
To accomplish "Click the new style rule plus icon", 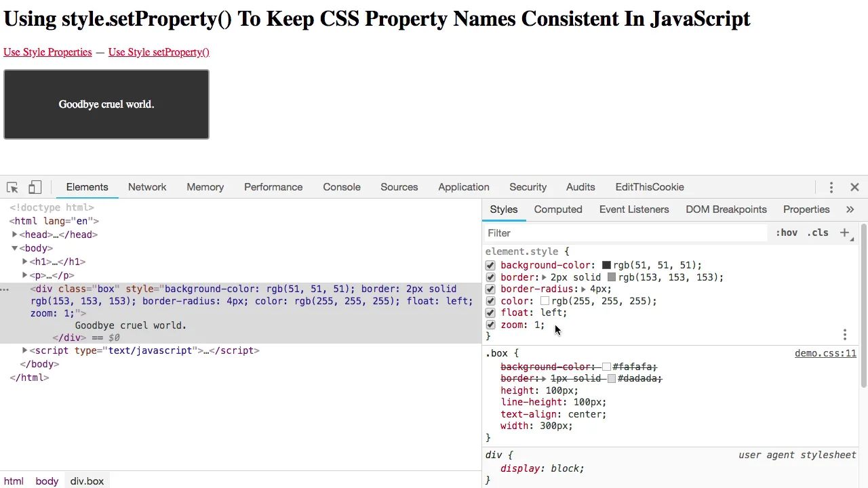I will click(844, 232).
